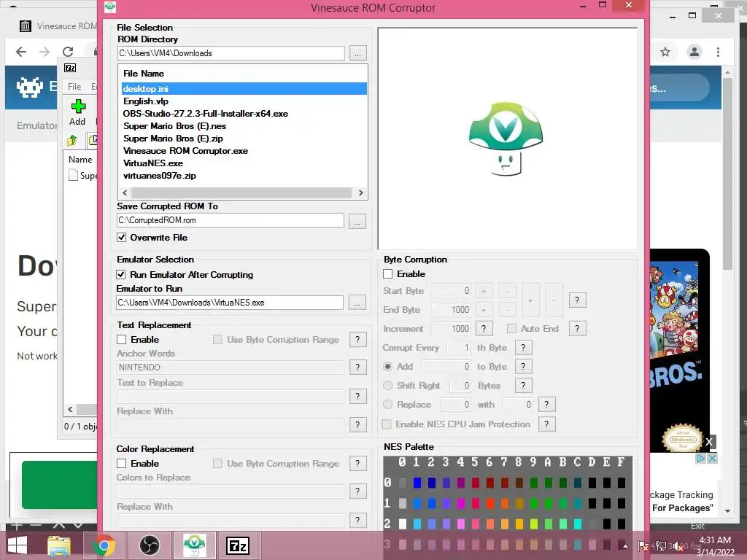The height and width of the screenshot is (560, 747).
Task: Select the Shift Right radio button
Action: (388, 385)
